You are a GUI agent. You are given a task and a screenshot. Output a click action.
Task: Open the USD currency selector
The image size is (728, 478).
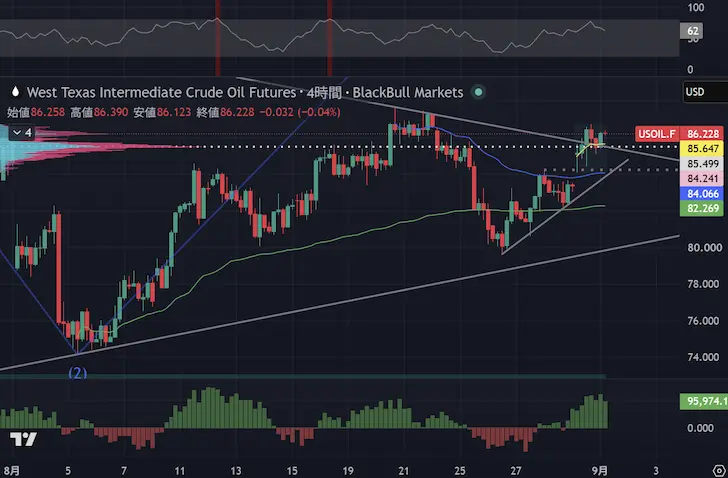[705, 92]
